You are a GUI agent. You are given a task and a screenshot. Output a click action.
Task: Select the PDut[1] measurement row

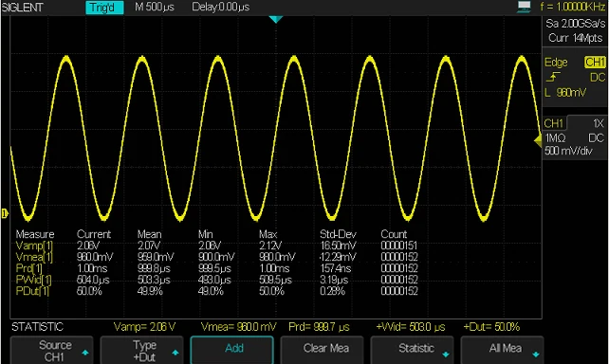pos(216,291)
